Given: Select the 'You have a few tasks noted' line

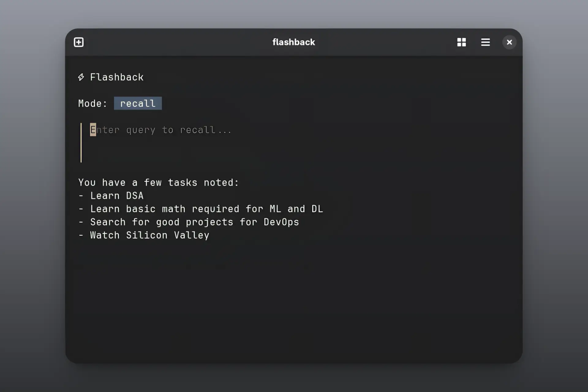Looking at the screenshot, I should (x=158, y=183).
